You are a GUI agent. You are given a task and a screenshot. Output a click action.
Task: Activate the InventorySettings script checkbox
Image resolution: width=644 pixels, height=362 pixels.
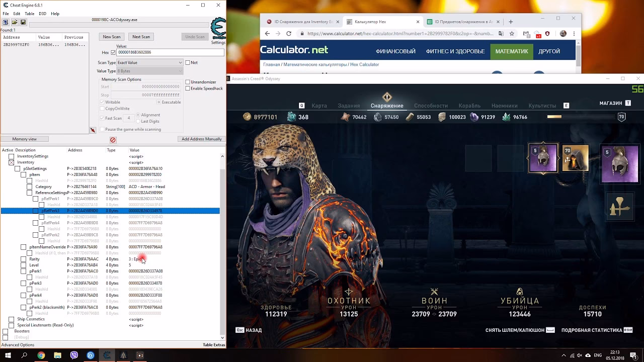(11, 156)
